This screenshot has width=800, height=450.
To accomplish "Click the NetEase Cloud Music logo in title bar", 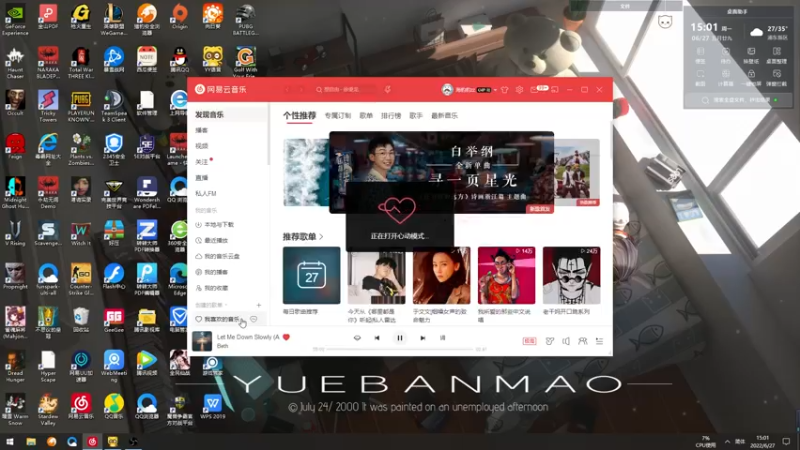I will tap(220, 89).
